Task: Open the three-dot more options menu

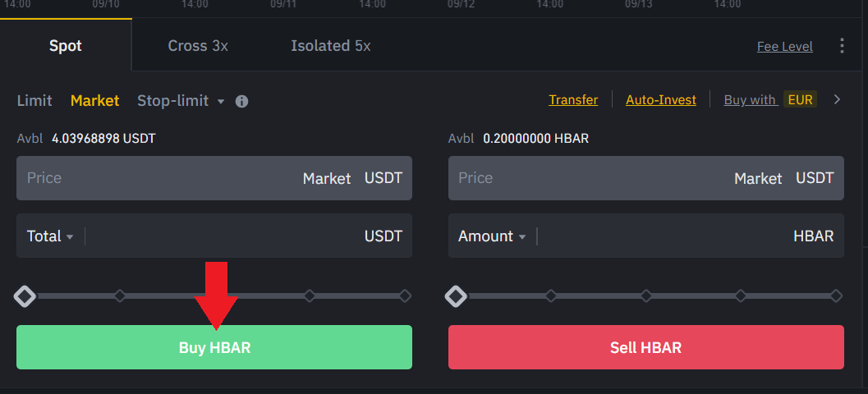Action: (x=842, y=46)
